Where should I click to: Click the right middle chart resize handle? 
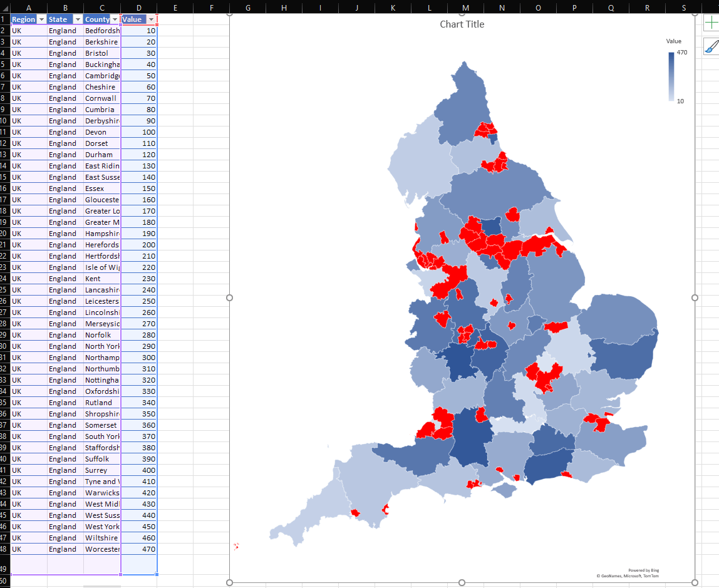pos(695,298)
